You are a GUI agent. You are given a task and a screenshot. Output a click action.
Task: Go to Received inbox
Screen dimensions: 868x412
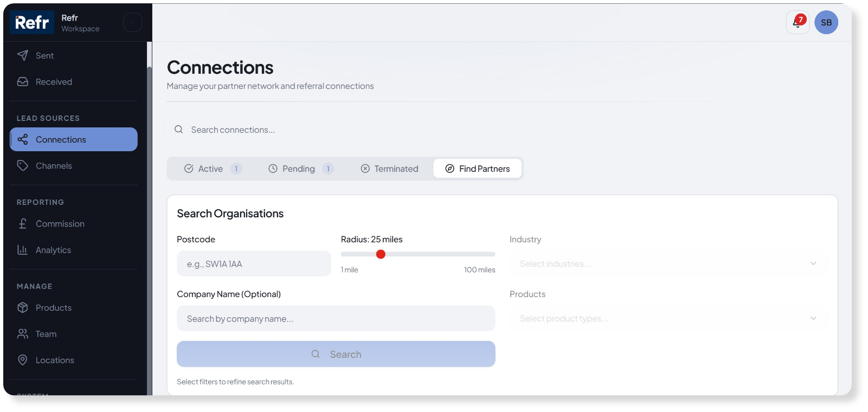tap(53, 82)
